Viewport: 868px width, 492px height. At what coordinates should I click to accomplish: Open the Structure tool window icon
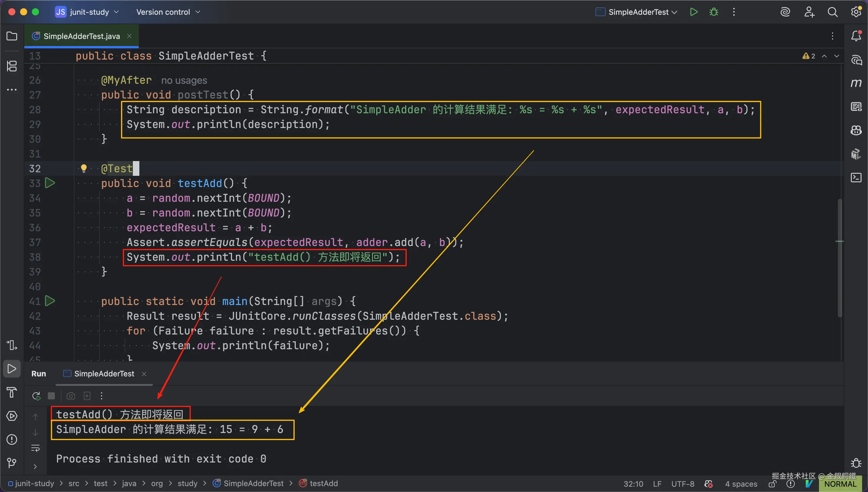pyautogui.click(x=12, y=66)
